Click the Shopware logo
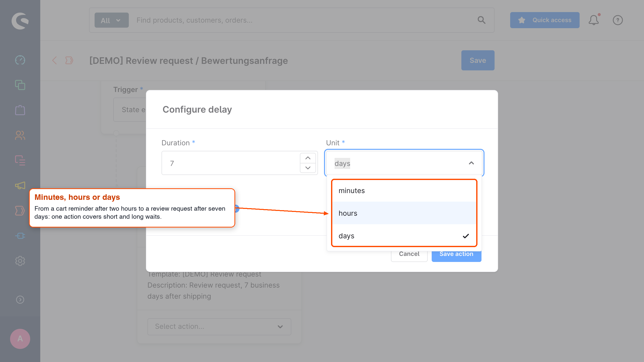 click(x=20, y=21)
